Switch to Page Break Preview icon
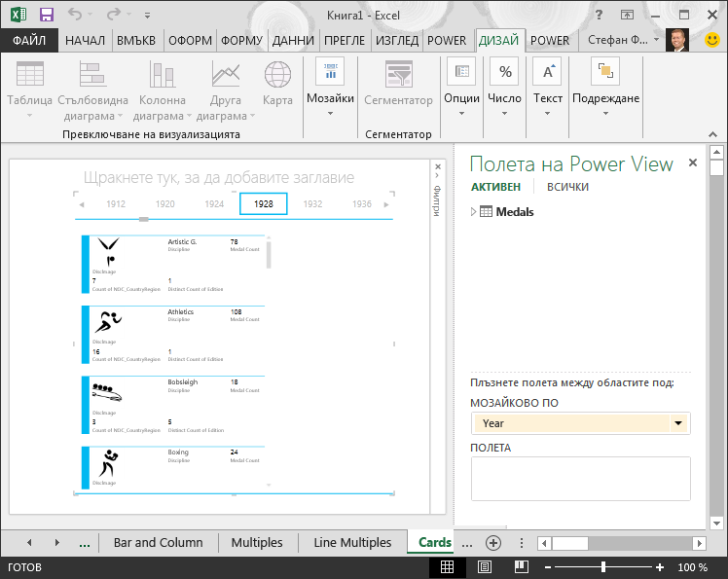The height and width of the screenshot is (579, 728). (522, 567)
